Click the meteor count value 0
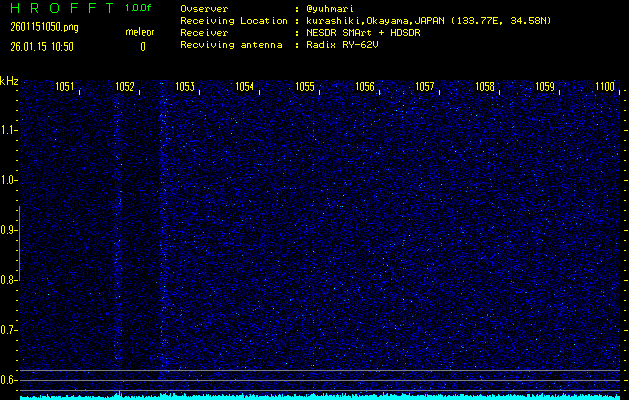 [143, 47]
